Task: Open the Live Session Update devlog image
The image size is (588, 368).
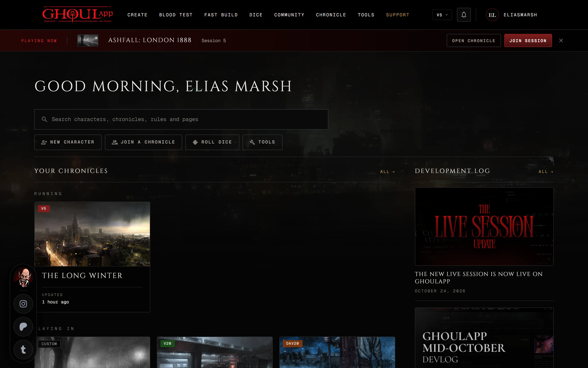Action: click(x=484, y=226)
